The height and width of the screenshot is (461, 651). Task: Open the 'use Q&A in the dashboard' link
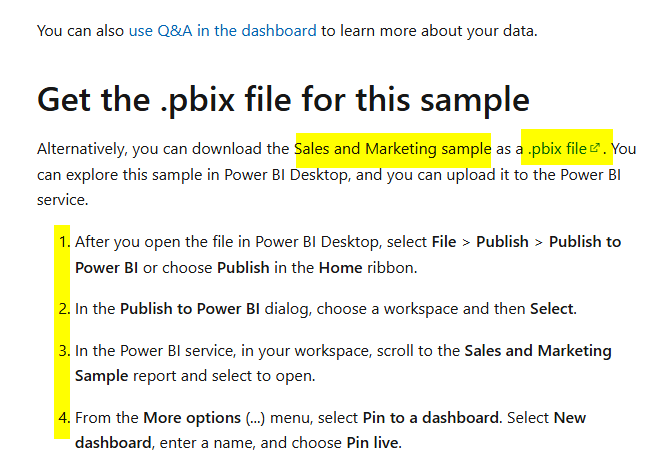[x=223, y=31]
